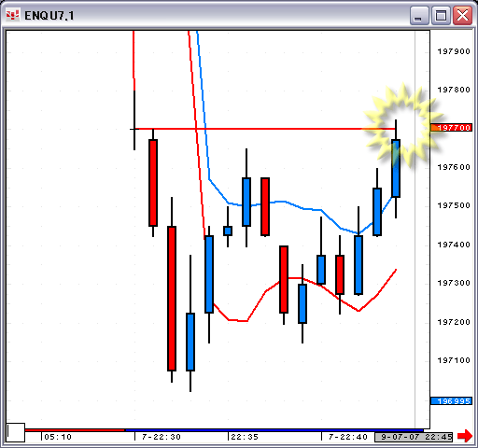Click the 197800 price axis label
Image resolution: width=478 pixels, height=448 pixels.
tap(454, 90)
